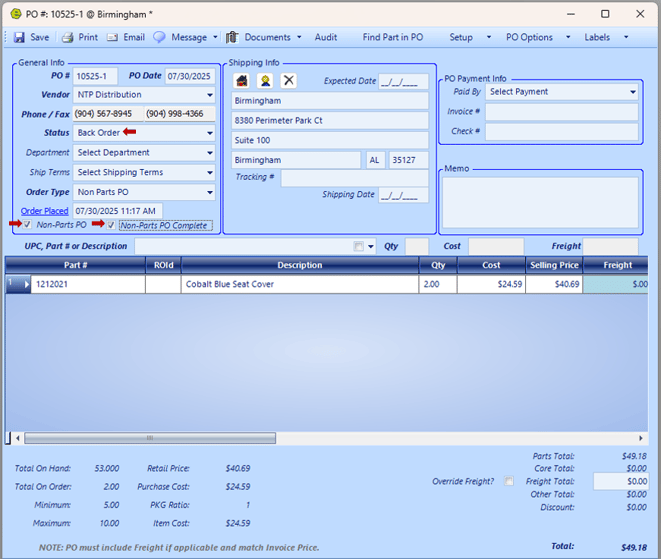The width and height of the screenshot is (661, 559).
Task: Open the Vendor dropdown
Action: pos(210,95)
